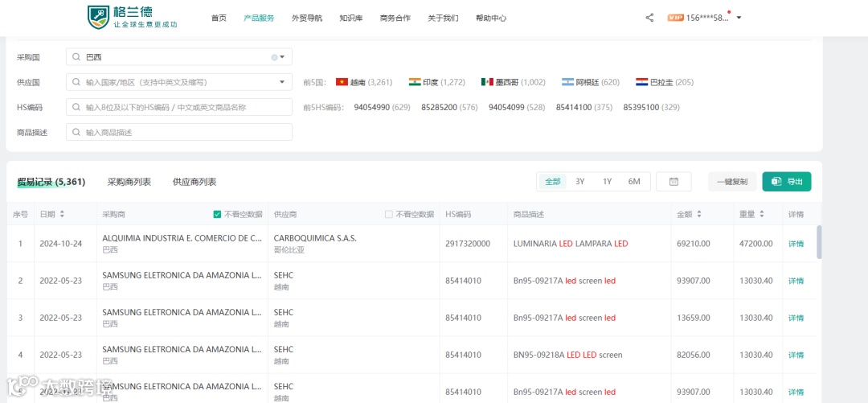Image resolution: width=868 pixels, height=403 pixels.
Task: Select Paraguay flag 巴拉圭 (205) filter
Action: 665,82
